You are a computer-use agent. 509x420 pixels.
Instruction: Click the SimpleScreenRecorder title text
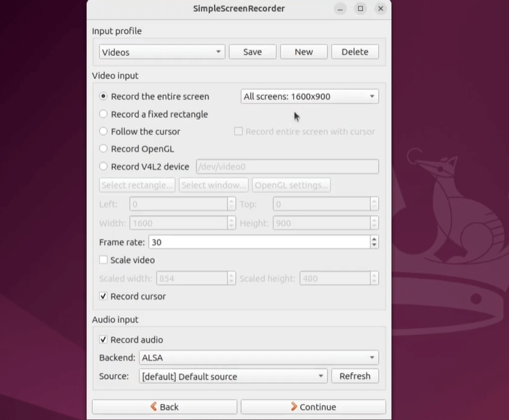click(239, 9)
